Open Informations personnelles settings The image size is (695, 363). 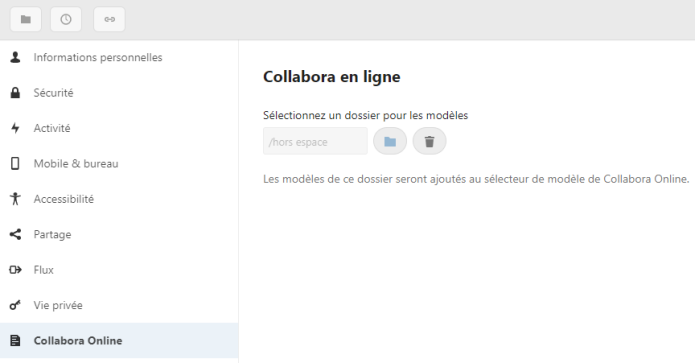pyautogui.click(x=119, y=57)
